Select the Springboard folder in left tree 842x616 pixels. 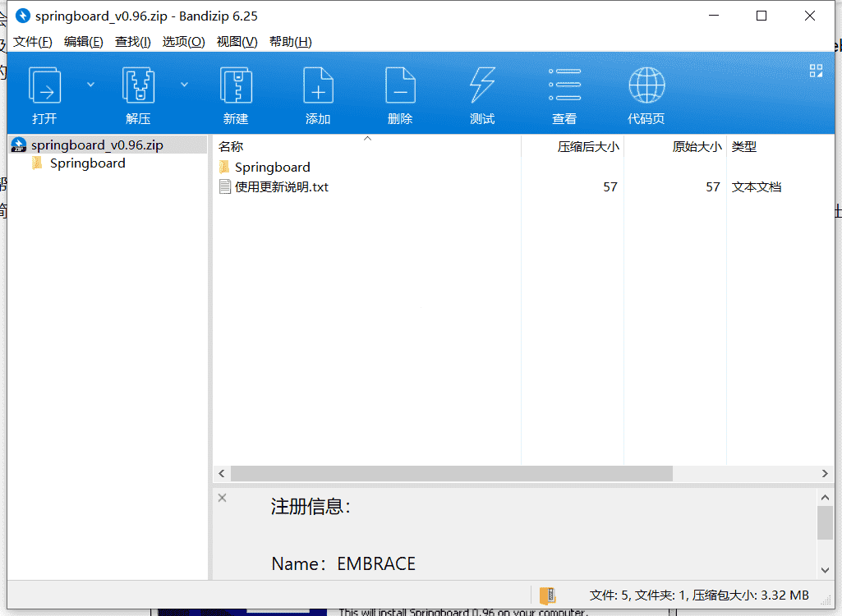tap(88, 163)
